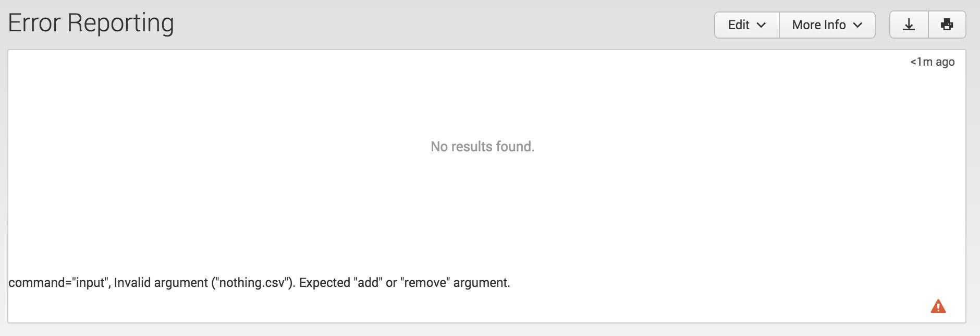
Task: Click the export download icon
Action: [909, 25]
